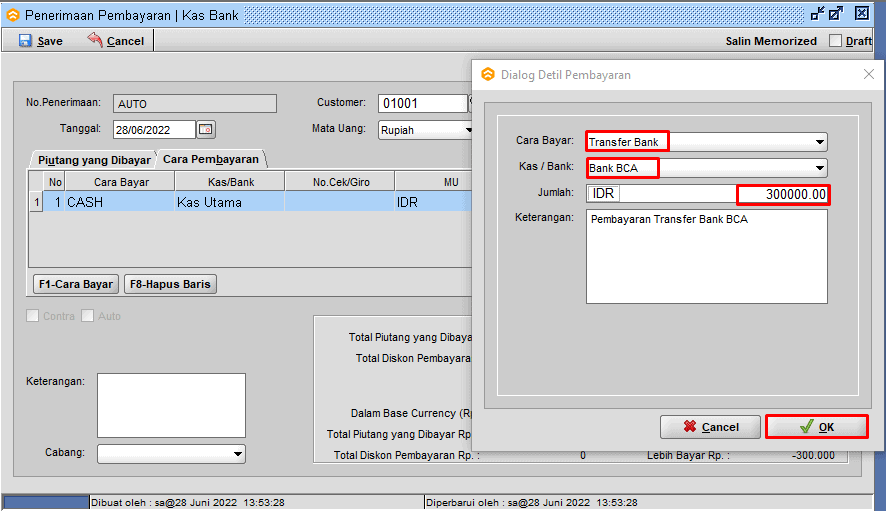Toggle the Draft checkbox
This screenshot has height=511, width=886.
click(x=835, y=41)
